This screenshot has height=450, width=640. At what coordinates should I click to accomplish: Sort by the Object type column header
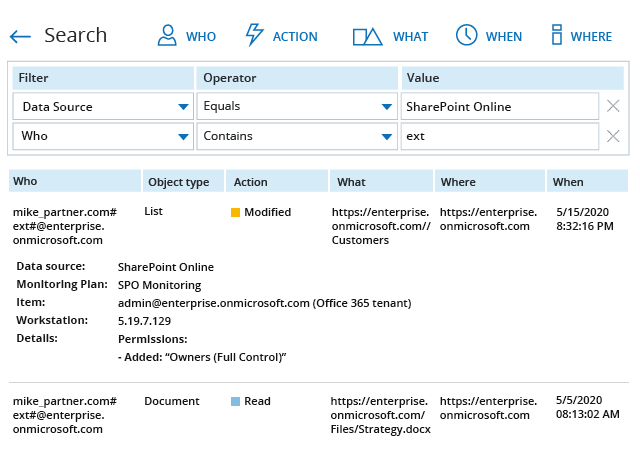tap(183, 181)
